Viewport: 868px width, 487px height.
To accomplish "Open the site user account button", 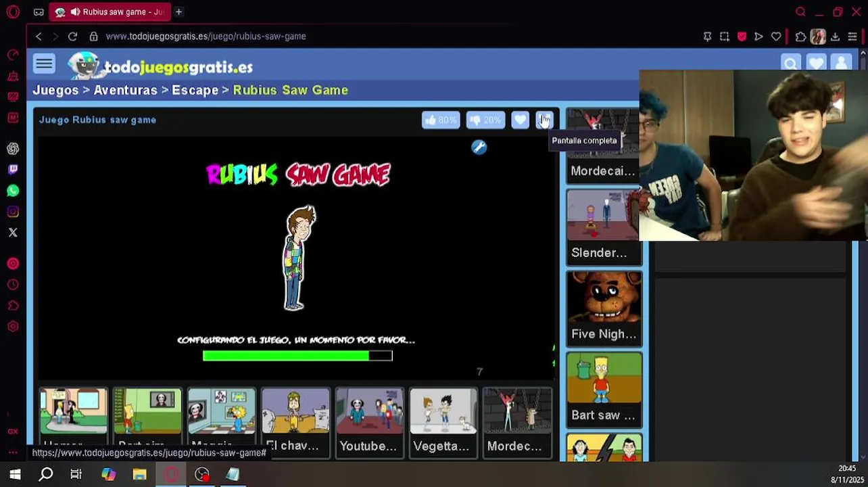I will pyautogui.click(x=842, y=64).
